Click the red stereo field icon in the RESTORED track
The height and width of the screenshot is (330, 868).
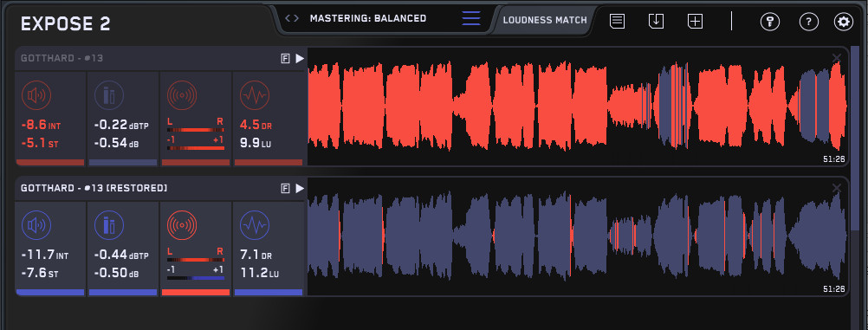tap(182, 225)
